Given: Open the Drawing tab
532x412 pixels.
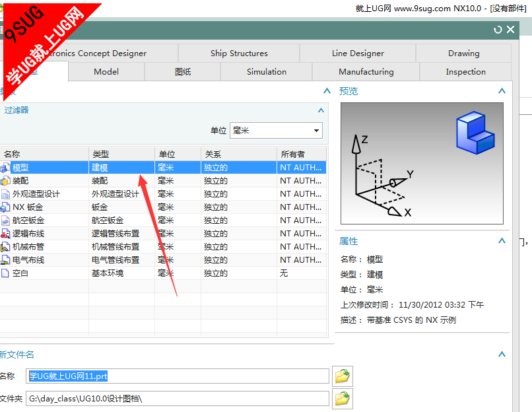Looking at the screenshot, I should pos(464,53).
